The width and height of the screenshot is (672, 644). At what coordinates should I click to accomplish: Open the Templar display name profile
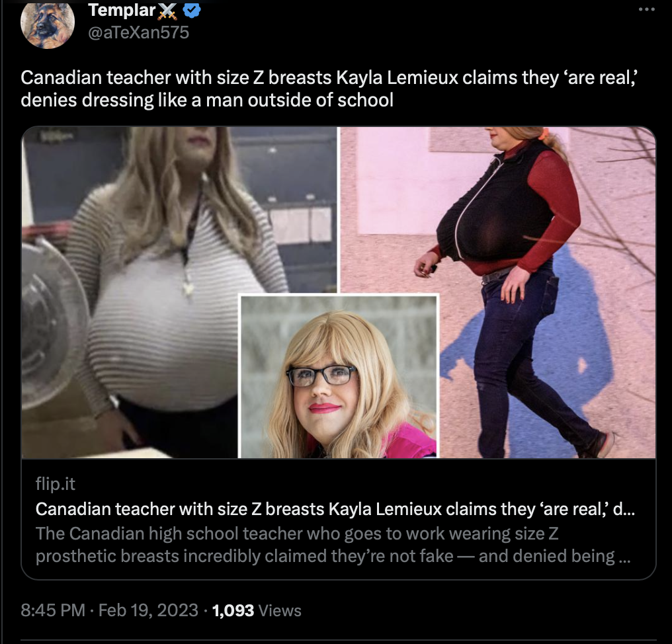click(x=122, y=11)
